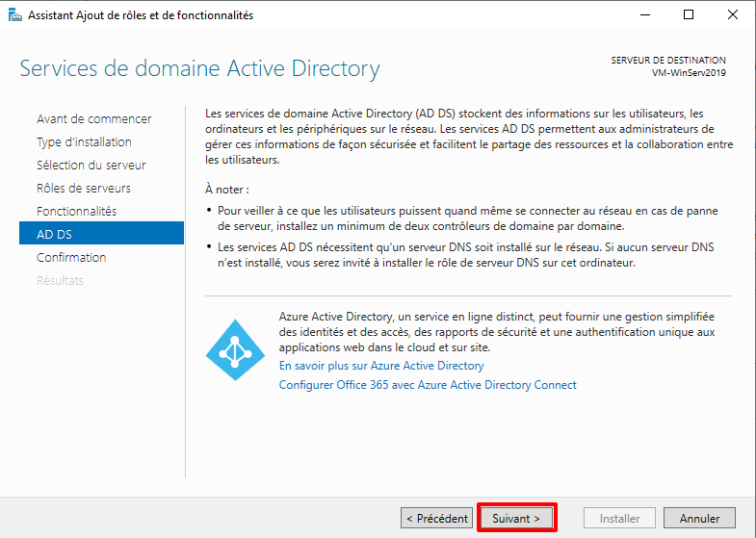756x538 pixels.
Task: Minimize the Assistant Ajout de rôles window
Action: point(644,15)
